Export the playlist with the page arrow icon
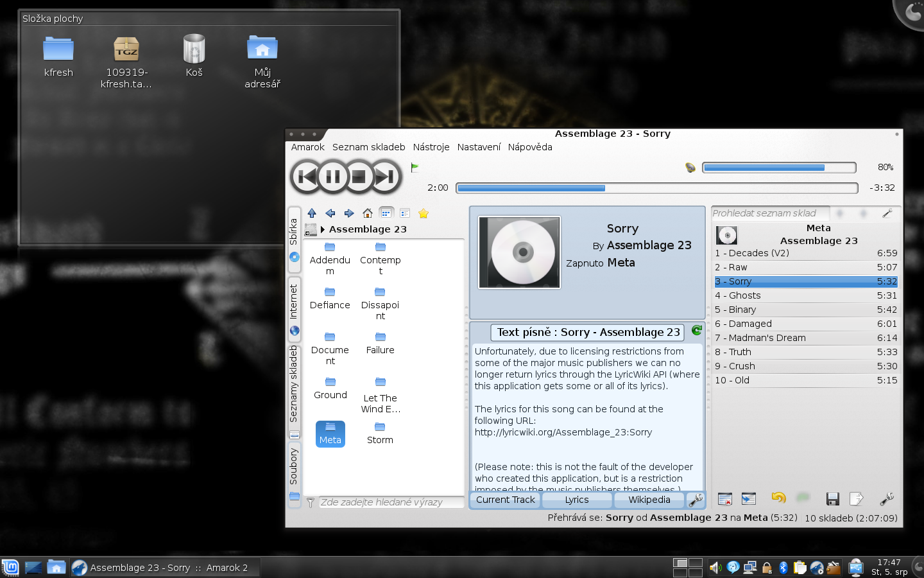The width and height of the screenshot is (924, 578). coord(857,498)
